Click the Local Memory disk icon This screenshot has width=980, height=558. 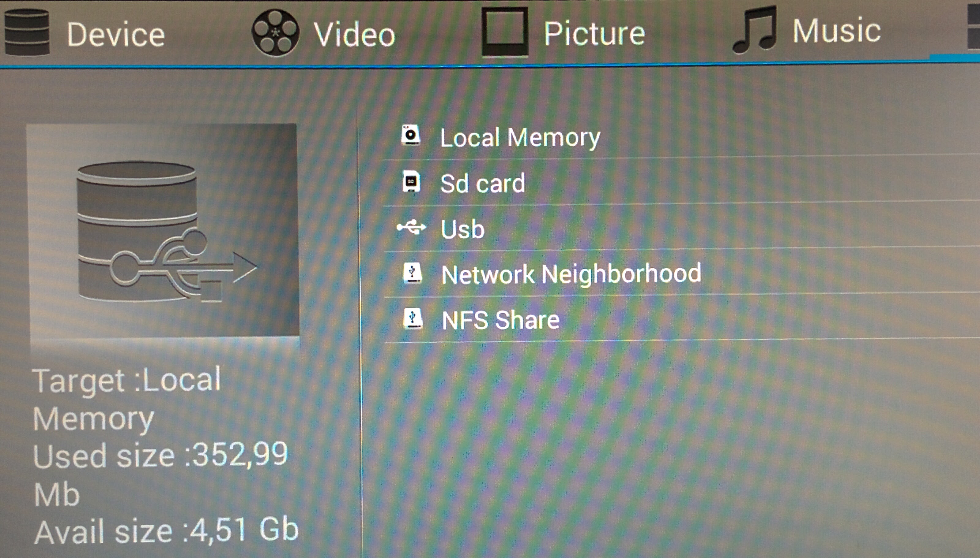[410, 135]
